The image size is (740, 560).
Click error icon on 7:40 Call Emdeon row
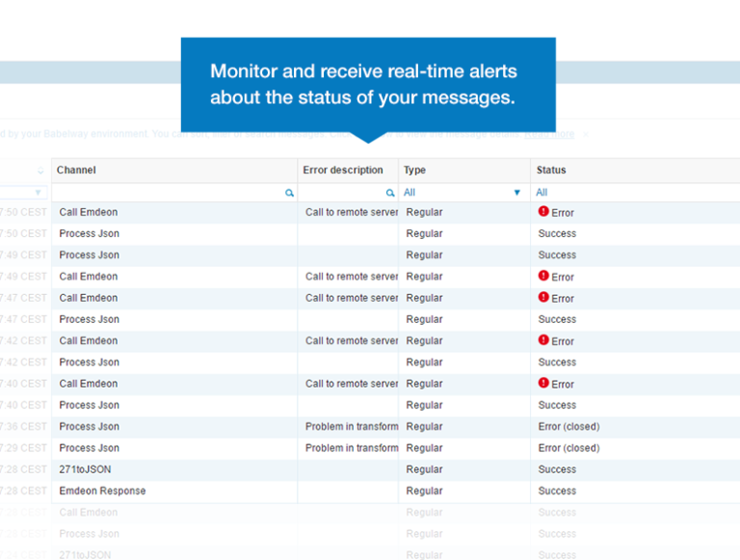[x=543, y=384]
